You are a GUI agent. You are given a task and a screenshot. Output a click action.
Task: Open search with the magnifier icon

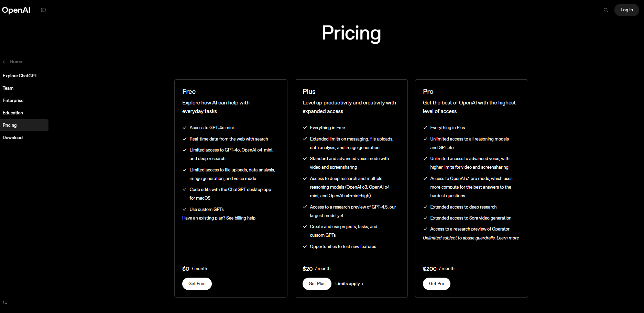606,10
